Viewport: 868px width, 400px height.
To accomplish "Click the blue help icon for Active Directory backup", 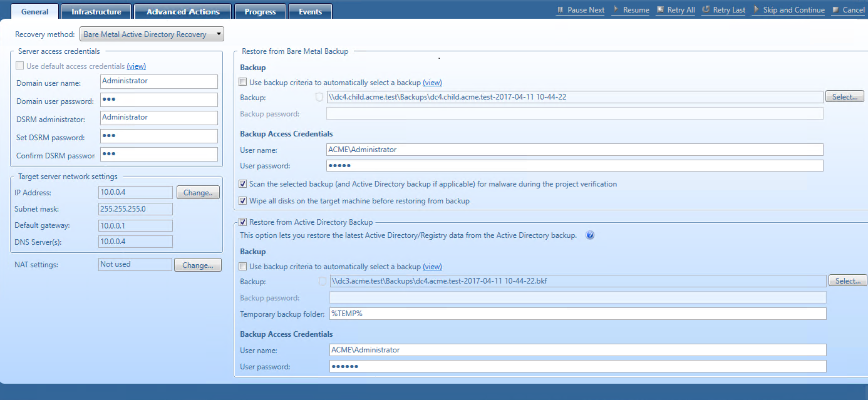I will 590,235.
